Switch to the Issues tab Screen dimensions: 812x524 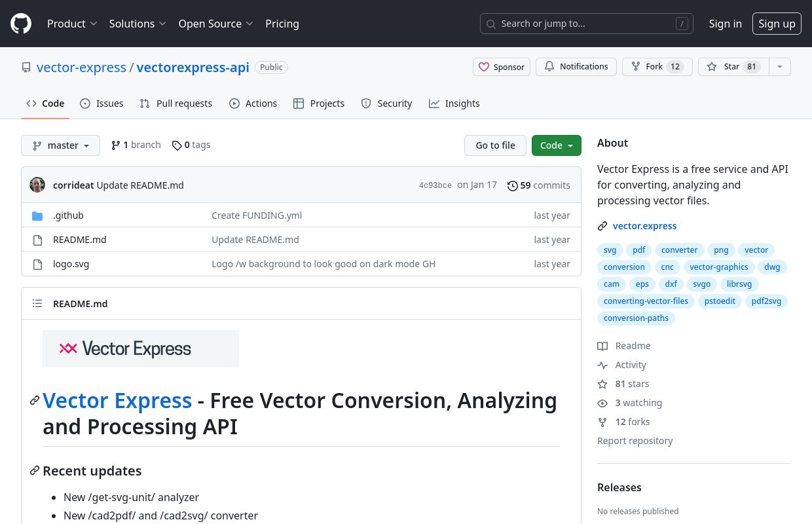point(101,103)
